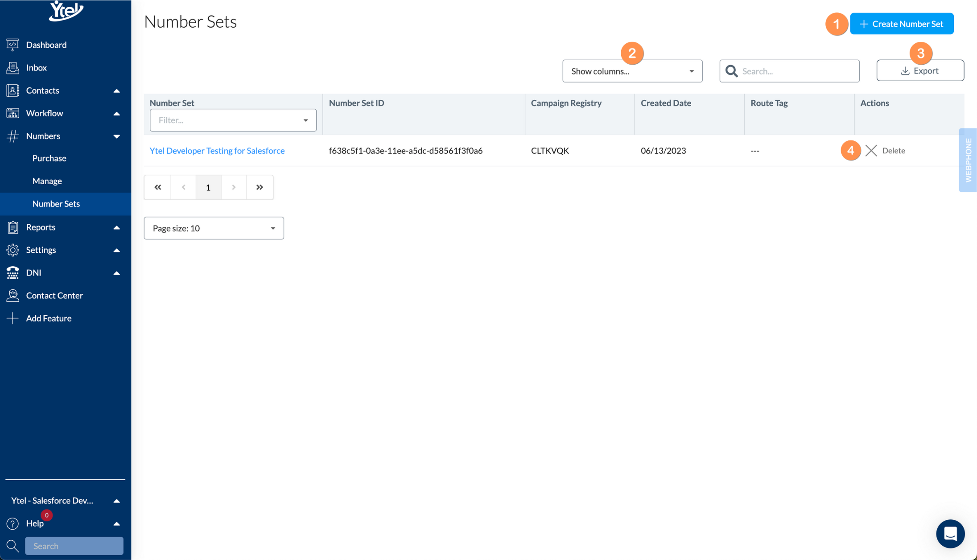Click the Delete X icon in row

click(x=871, y=151)
